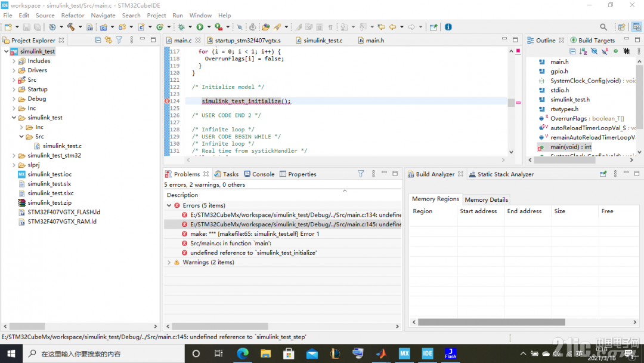Screen dimensions: 644x363
Task: Collapse the Errors (5 items) group
Action: 169,205
